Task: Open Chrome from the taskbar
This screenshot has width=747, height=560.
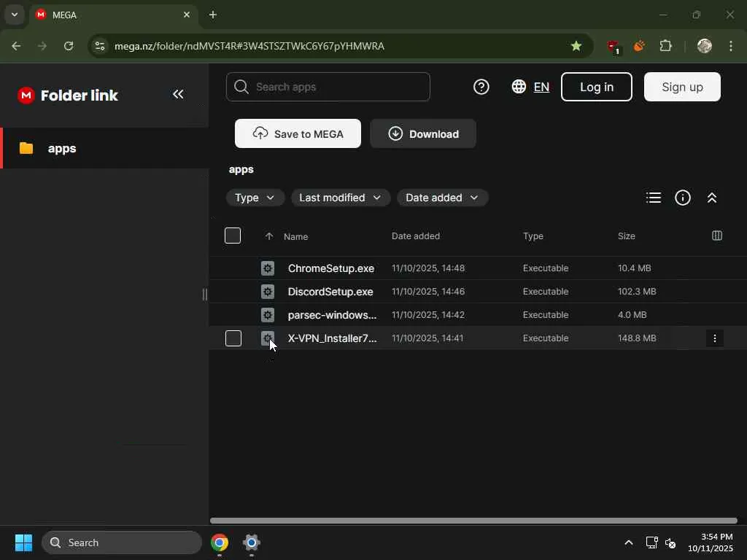Action: 219,542
